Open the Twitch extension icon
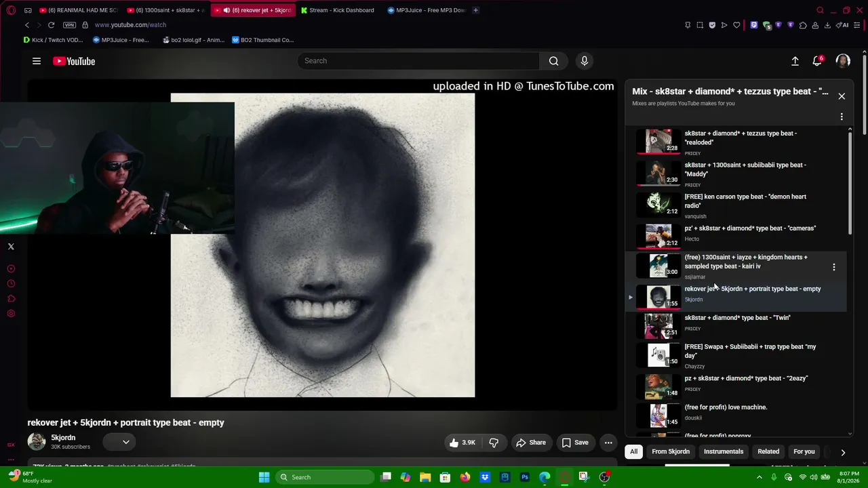Screen dimensions: 868x488 [754, 25]
